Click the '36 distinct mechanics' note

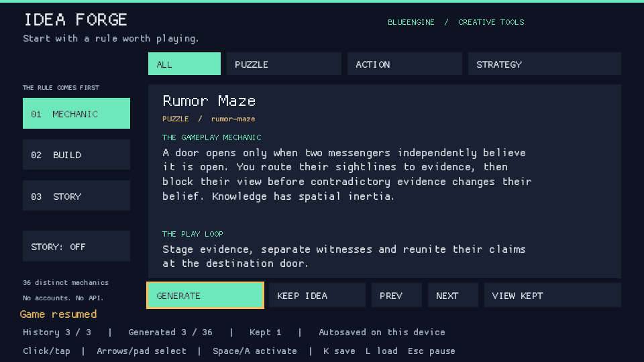[x=66, y=282]
